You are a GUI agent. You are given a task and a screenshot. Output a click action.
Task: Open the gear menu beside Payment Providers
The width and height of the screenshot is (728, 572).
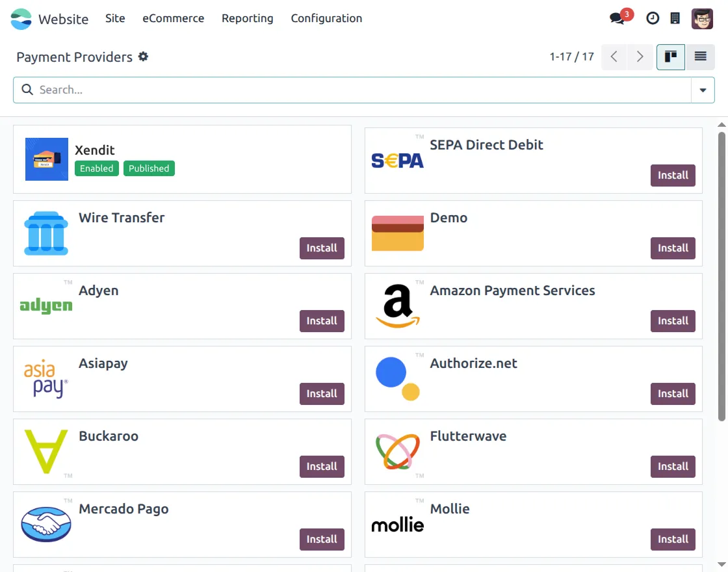(143, 57)
